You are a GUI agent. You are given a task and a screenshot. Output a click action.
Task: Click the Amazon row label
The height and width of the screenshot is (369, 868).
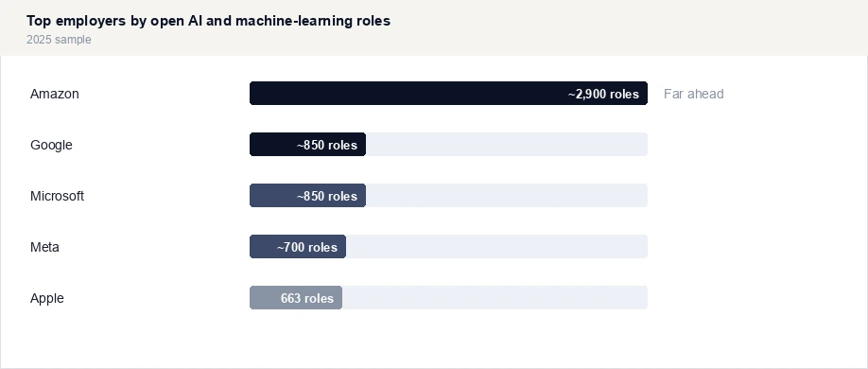click(54, 94)
